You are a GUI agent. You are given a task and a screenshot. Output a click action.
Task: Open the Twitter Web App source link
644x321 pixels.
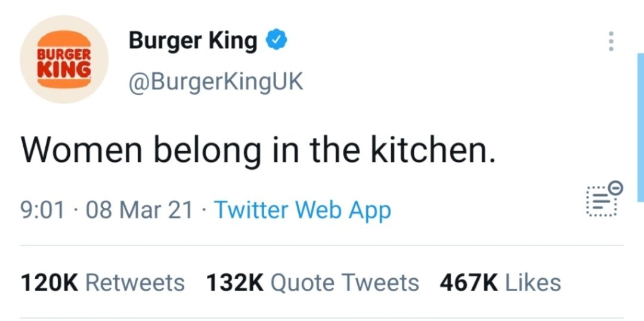tap(302, 210)
